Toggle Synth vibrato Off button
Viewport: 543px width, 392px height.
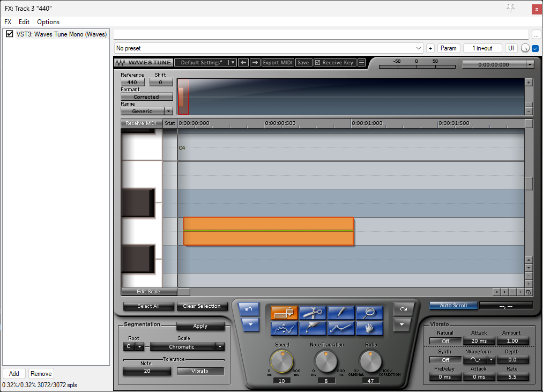(445, 360)
